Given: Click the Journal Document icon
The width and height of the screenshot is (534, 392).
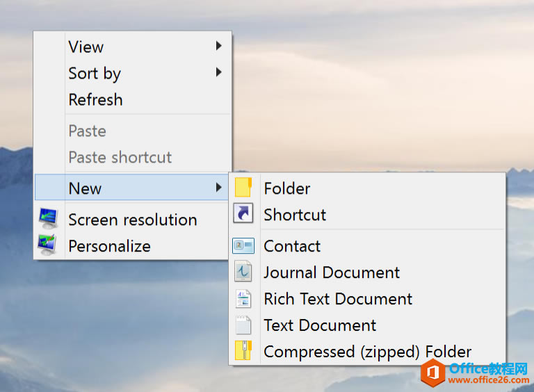Looking at the screenshot, I should 243,271.
